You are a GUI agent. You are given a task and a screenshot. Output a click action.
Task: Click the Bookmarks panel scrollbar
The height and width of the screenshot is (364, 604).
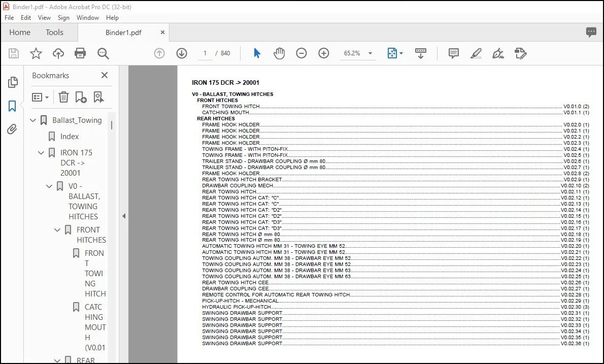(112, 125)
